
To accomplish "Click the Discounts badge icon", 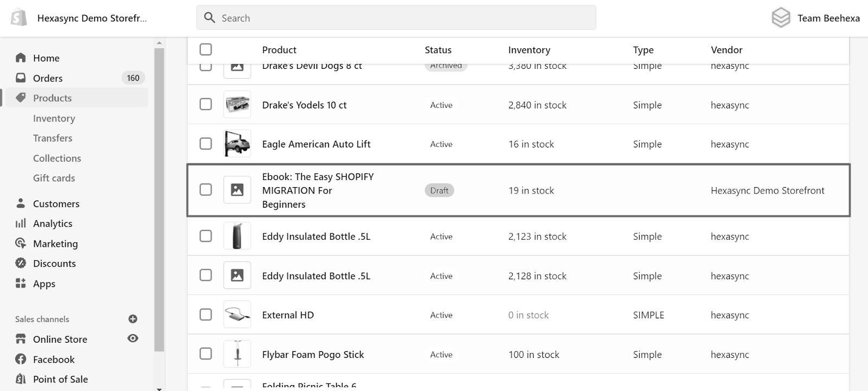I will coord(21,263).
